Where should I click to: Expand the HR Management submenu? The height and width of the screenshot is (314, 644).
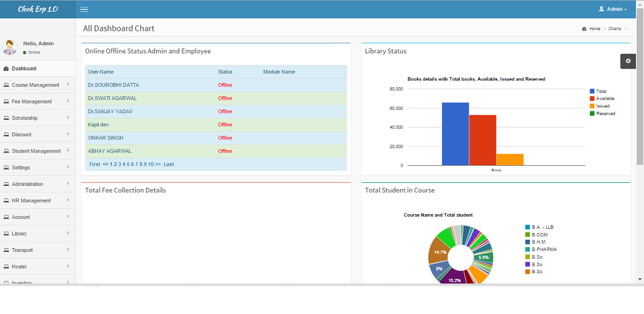(x=31, y=201)
